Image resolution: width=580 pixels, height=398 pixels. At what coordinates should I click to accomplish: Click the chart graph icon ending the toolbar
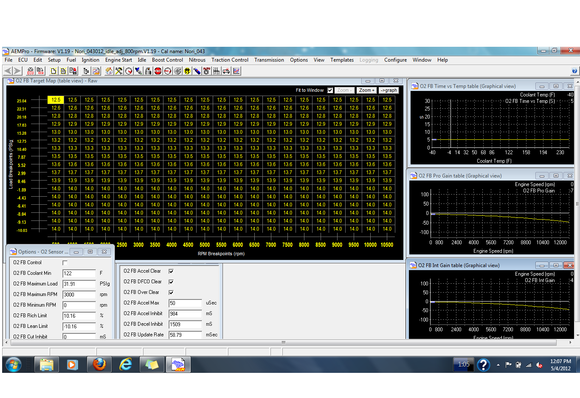(236, 71)
